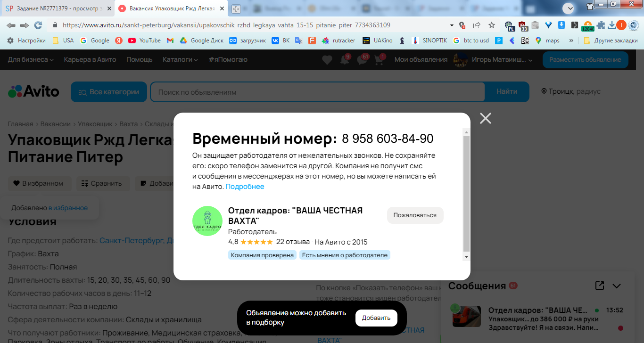
Task: Toggle the В избранном favorite button
Action: pos(39,183)
